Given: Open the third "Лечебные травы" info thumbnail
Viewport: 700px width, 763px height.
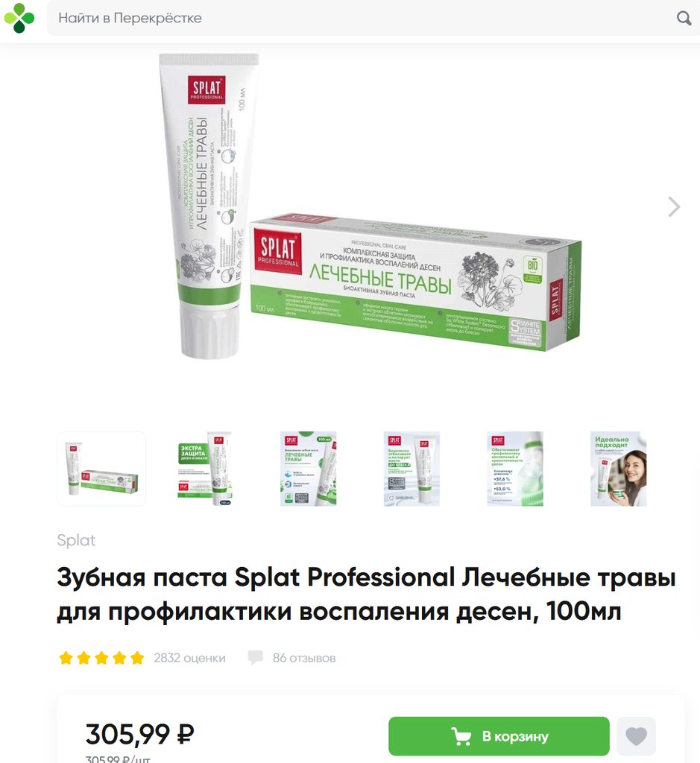Looking at the screenshot, I should 308,469.
